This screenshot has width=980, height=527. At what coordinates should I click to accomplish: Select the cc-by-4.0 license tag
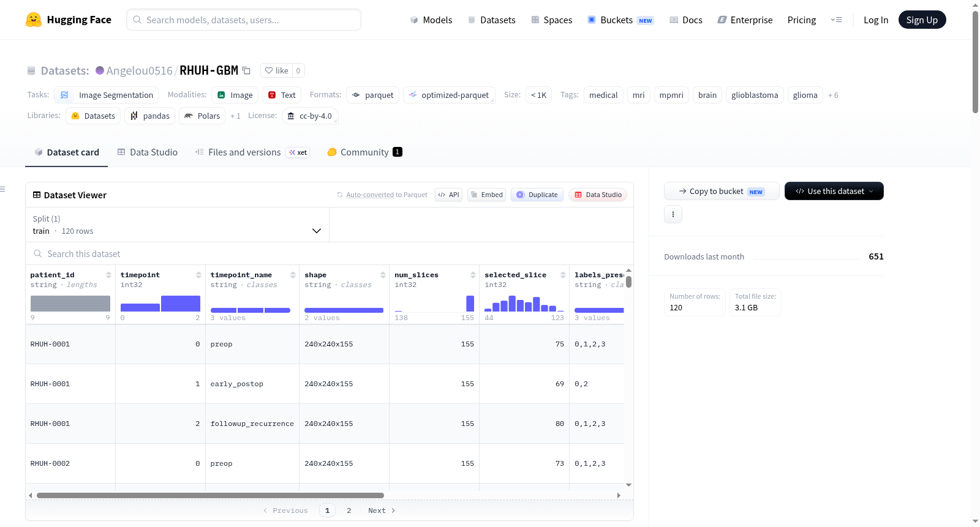point(310,116)
